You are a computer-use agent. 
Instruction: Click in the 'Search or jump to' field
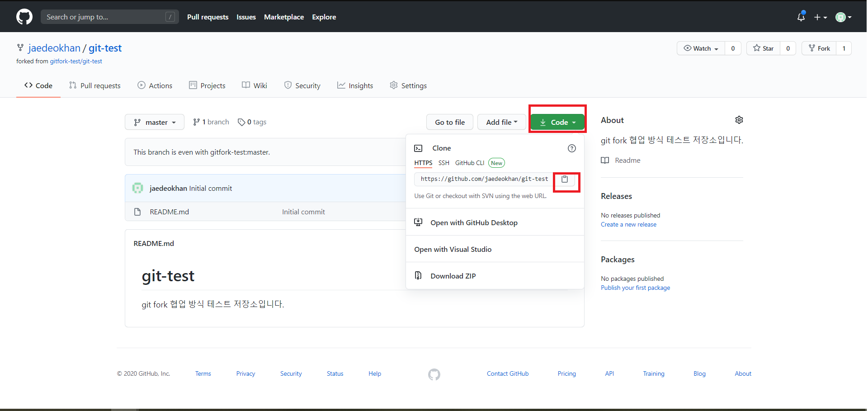pos(110,17)
